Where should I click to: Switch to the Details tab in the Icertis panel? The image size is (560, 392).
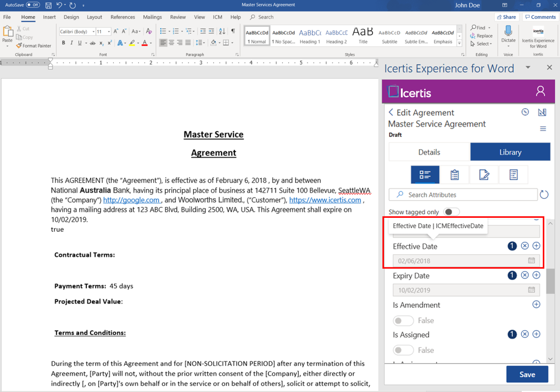coord(429,152)
